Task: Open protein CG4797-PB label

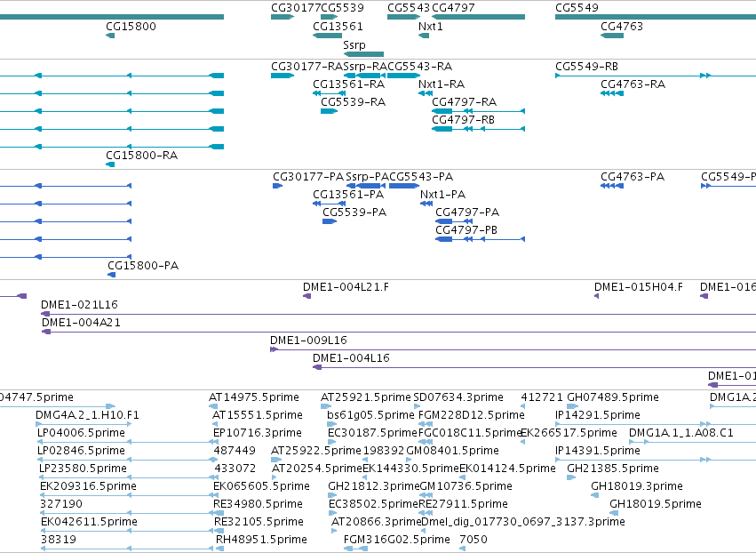Action: click(x=466, y=230)
